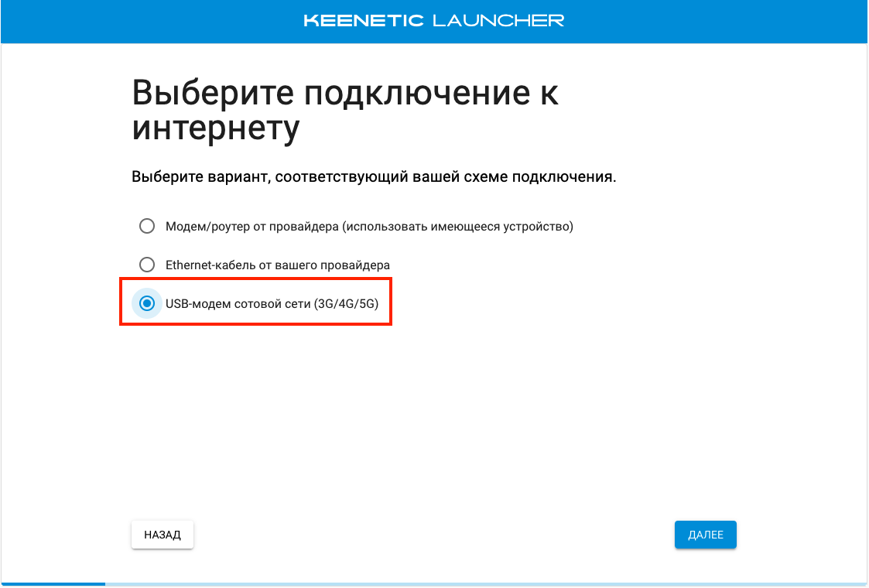Click the "Модем/роутер от провайдера" option label

point(252,227)
